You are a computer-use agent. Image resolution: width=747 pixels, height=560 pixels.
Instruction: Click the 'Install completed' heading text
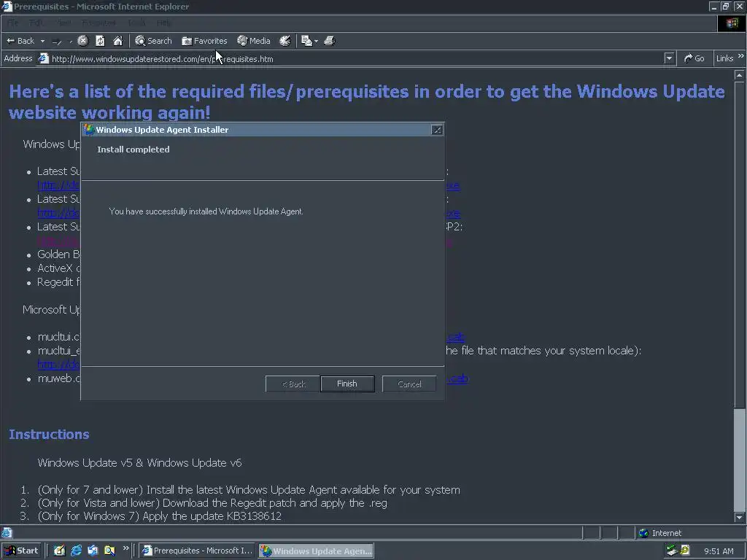point(133,149)
